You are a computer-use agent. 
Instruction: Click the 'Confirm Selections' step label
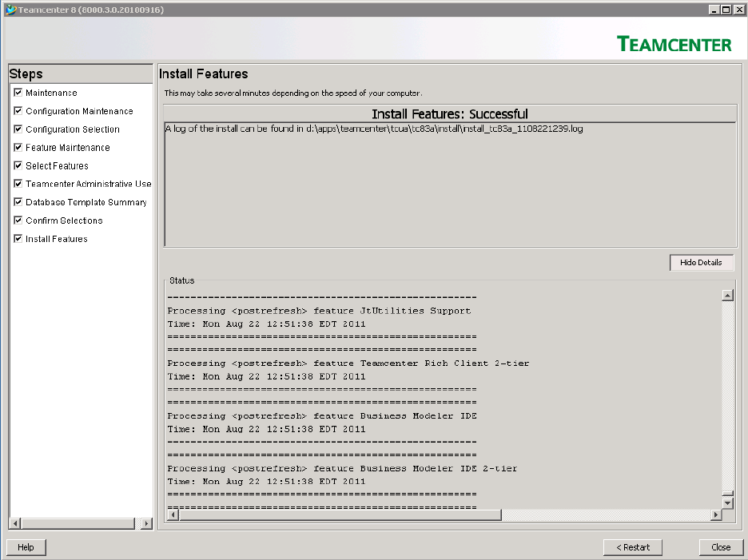[x=65, y=220]
